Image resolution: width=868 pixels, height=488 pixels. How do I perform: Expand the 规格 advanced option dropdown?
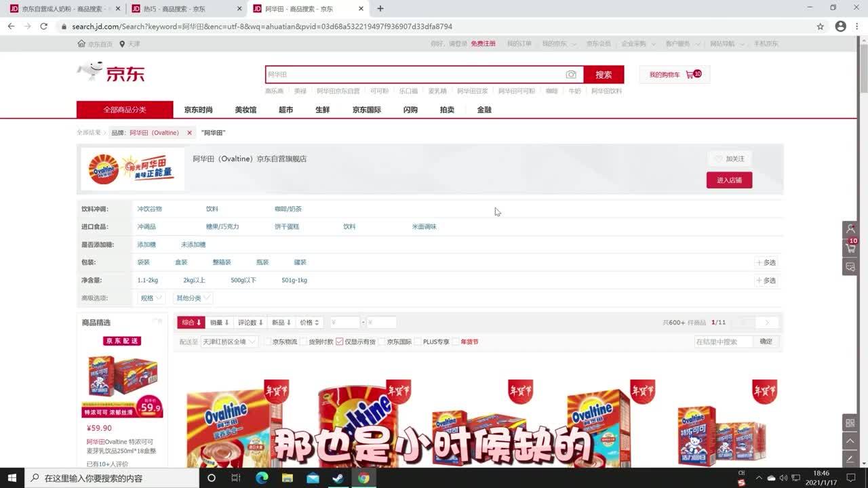[151, 298]
